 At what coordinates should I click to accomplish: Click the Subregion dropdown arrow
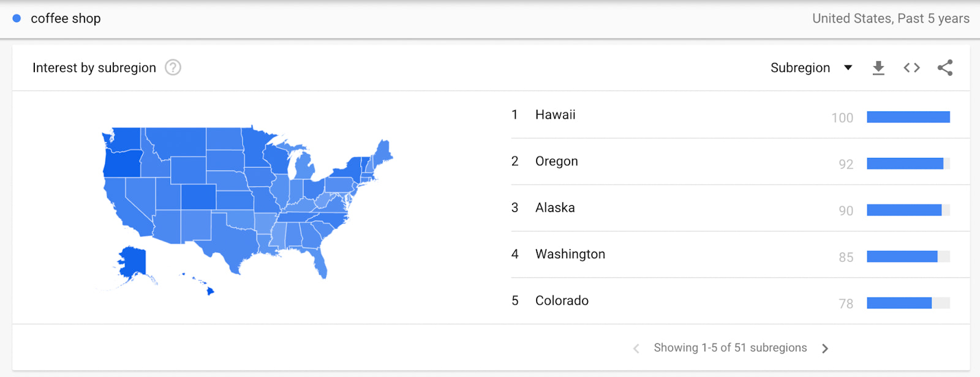click(849, 68)
